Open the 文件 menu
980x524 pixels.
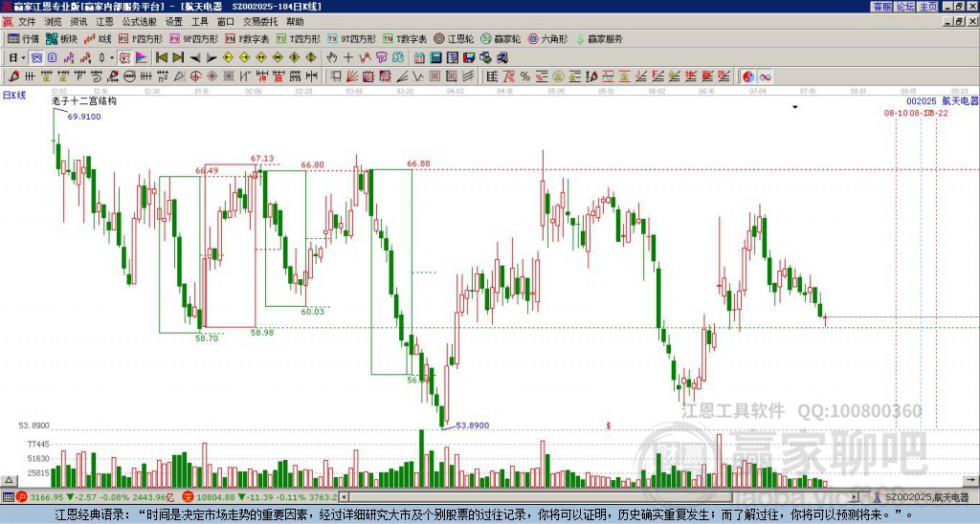27,22
